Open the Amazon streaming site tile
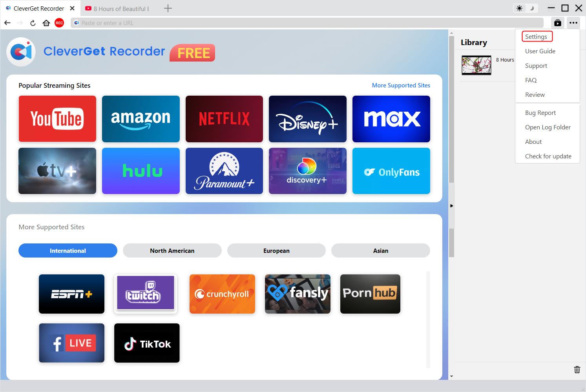 coord(141,119)
